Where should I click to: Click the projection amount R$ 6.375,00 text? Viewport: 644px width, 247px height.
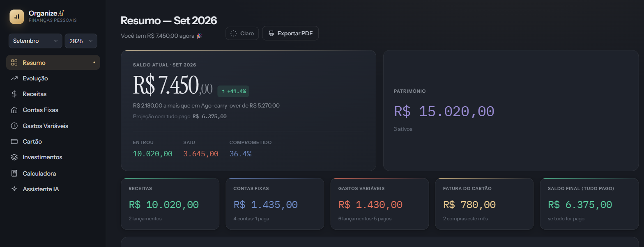click(x=209, y=117)
